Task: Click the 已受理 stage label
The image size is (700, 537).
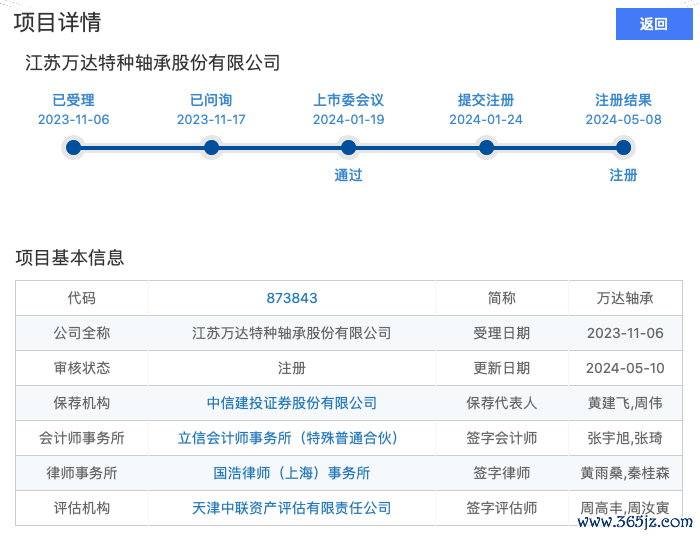Action: click(x=74, y=100)
